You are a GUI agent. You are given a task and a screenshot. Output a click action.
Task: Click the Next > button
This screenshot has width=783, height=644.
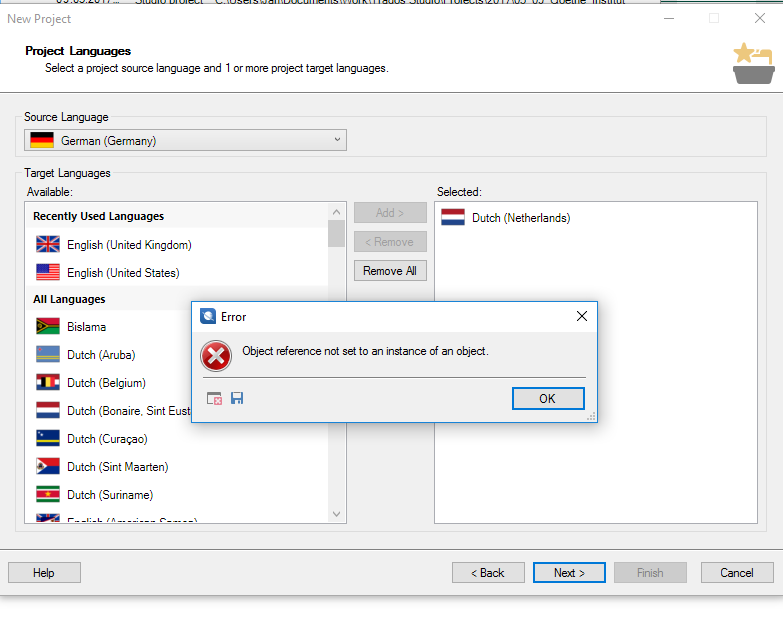(568, 573)
